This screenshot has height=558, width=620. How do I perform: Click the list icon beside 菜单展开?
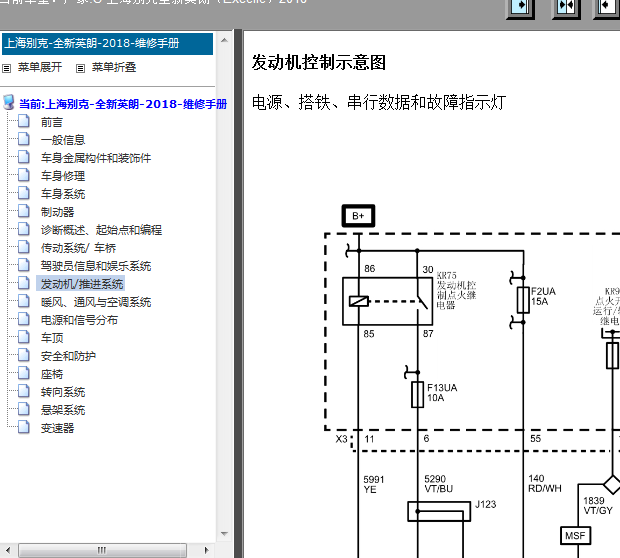pyautogui.click(x=6, y=68)
